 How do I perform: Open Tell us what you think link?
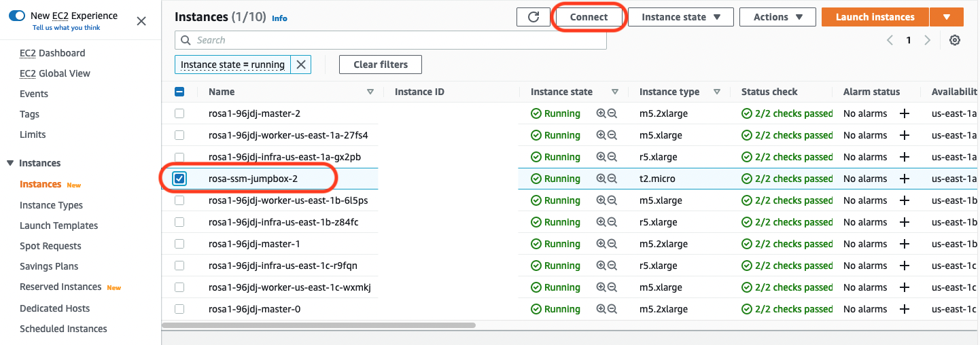click(67, 28)
